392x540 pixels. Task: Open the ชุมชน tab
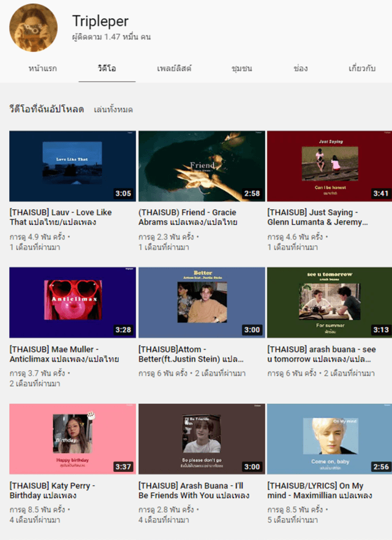[241, 68]
